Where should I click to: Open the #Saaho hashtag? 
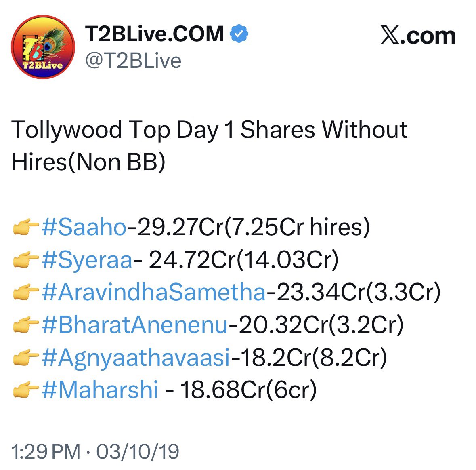[x=84, y=227]
